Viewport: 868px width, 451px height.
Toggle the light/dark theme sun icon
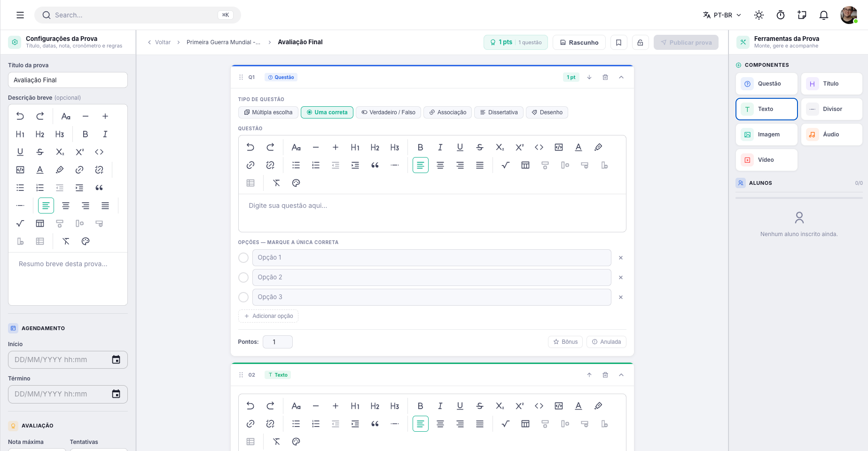point(759,15)
